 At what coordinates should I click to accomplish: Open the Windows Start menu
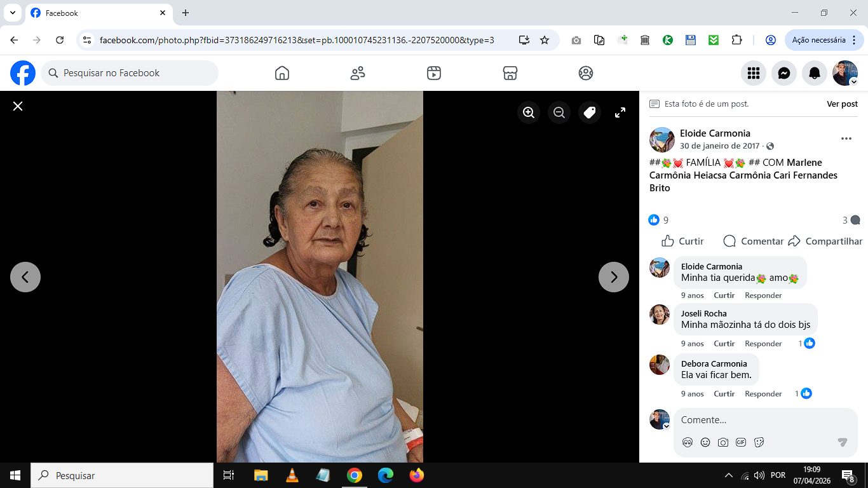[15, 475]
